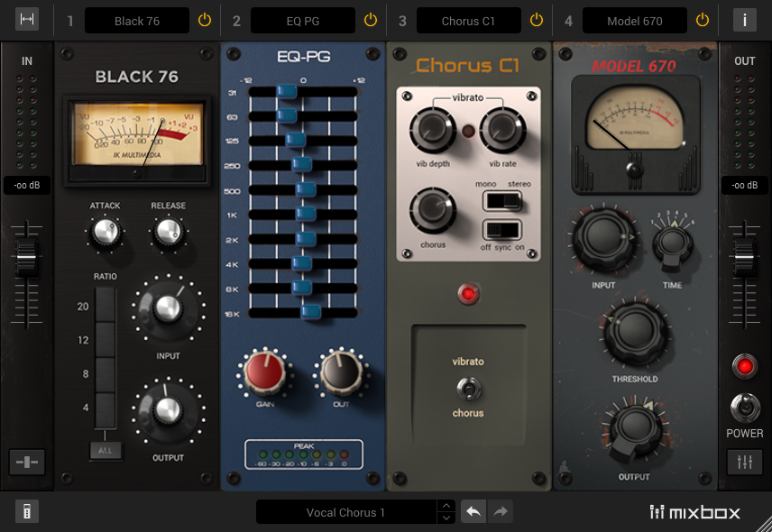Open the preset browser icon at bottom left
Image resolution: width=772 pixels, height=532 pixels.
click(x=27, y=511)
